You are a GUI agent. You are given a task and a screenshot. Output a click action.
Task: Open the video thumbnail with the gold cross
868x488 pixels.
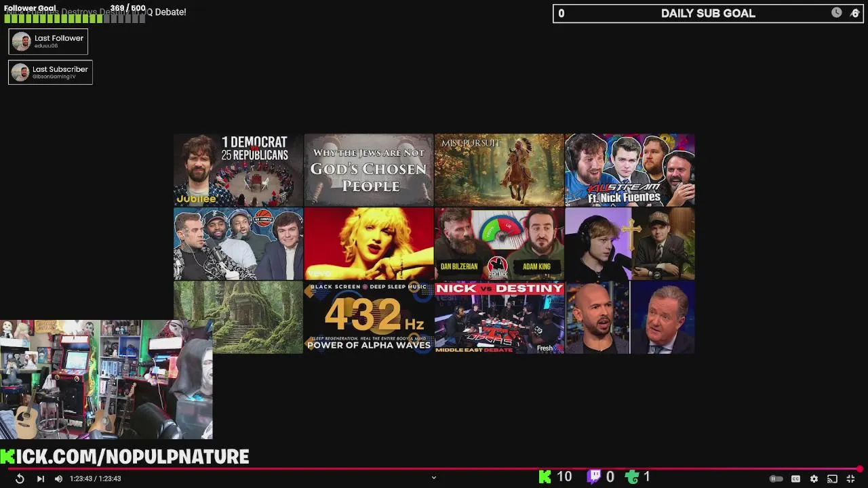[630, 243]
